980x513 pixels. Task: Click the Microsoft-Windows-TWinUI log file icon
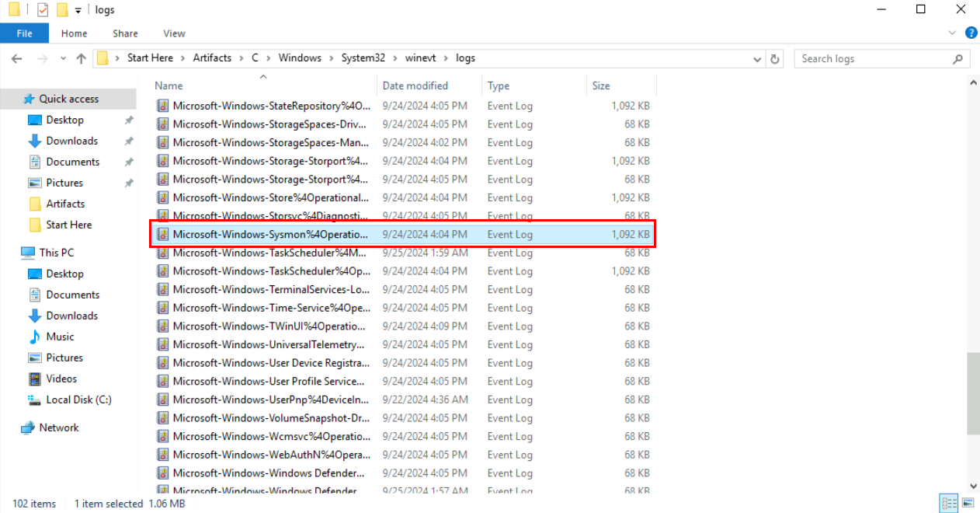click(x=162, y=326)
